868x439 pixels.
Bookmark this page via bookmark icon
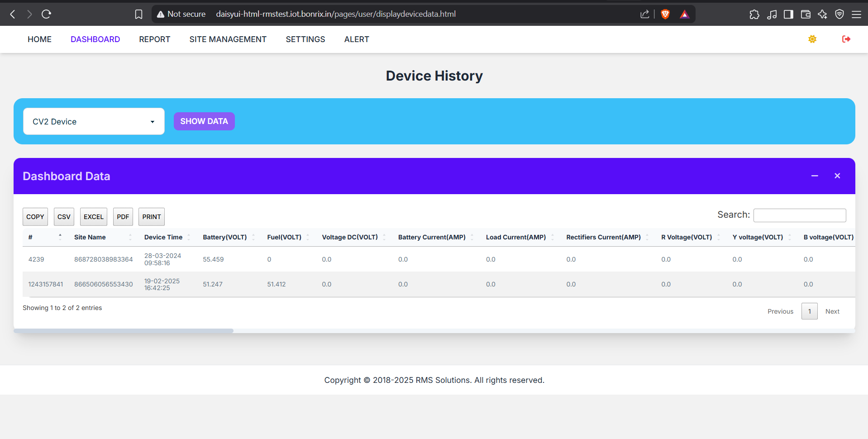pyautogui.click(x=138, y=14)
